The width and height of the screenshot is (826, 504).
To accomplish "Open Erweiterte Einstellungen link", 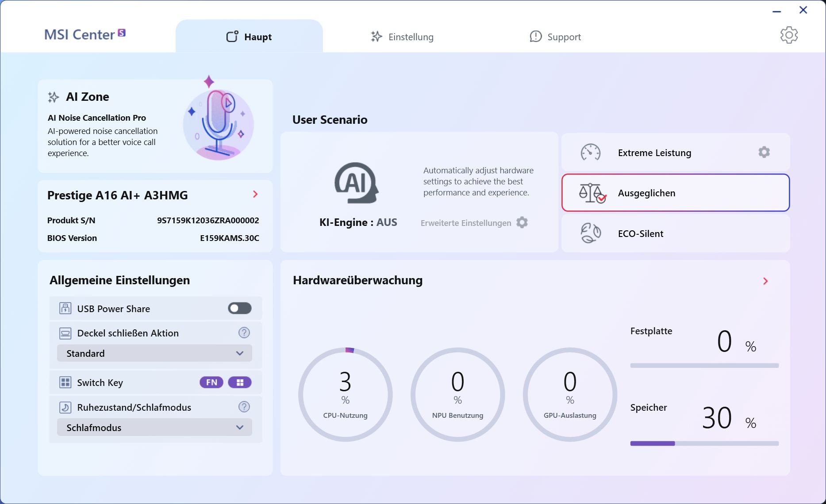I will (466, 223).
